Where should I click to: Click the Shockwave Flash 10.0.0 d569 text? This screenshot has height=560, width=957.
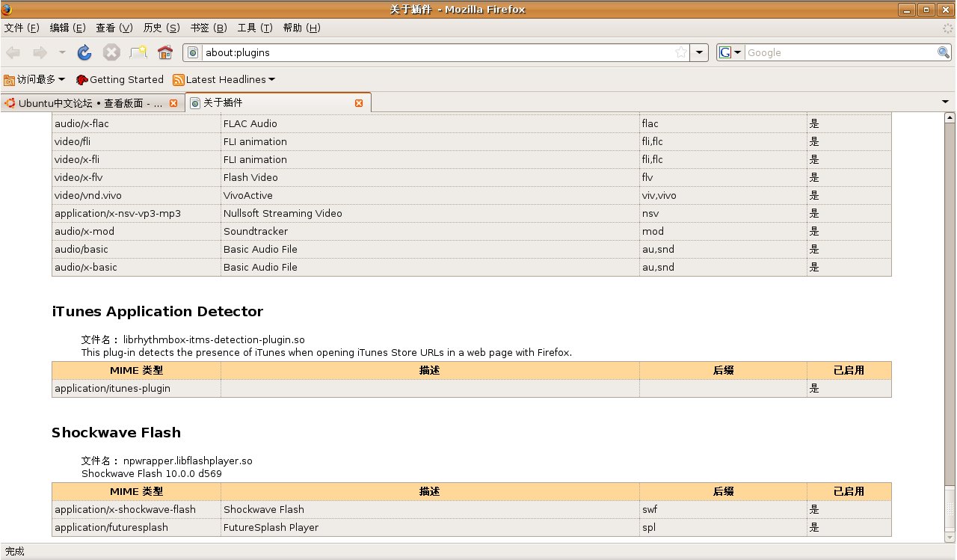(152, 473)
